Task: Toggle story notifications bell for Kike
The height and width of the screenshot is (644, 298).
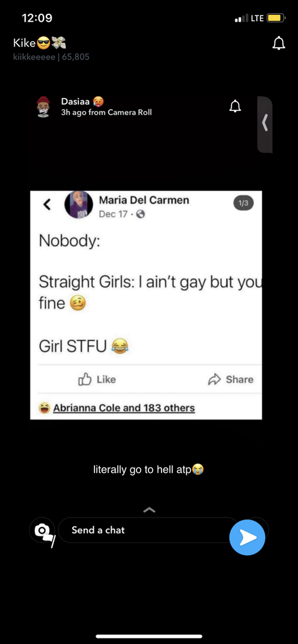Action: click(x=279, y=43)
